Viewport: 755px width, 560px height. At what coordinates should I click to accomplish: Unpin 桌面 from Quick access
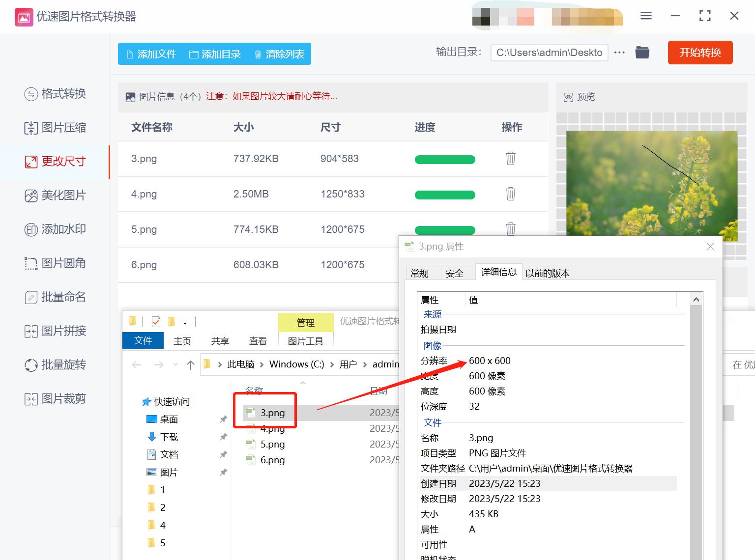coord(224,419)
